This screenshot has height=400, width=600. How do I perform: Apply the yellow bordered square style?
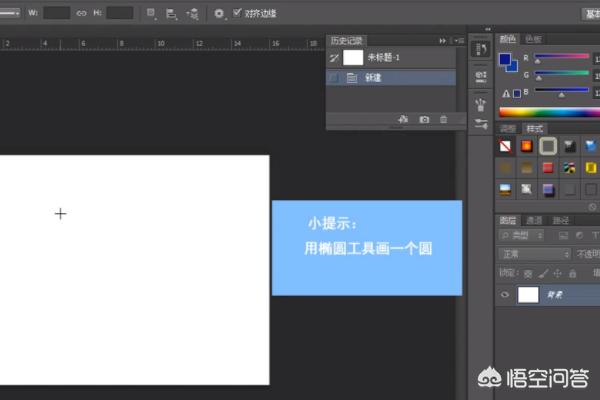(591, 168)
